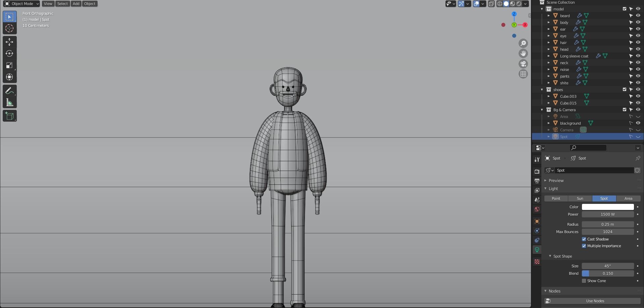
Task: Select the Annotate pencil tool
Action: (x=9, y=91)
